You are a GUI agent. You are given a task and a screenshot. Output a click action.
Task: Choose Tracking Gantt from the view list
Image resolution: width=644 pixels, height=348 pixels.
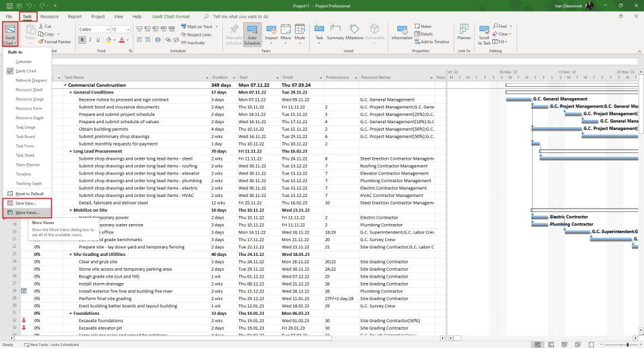[28, 183]
